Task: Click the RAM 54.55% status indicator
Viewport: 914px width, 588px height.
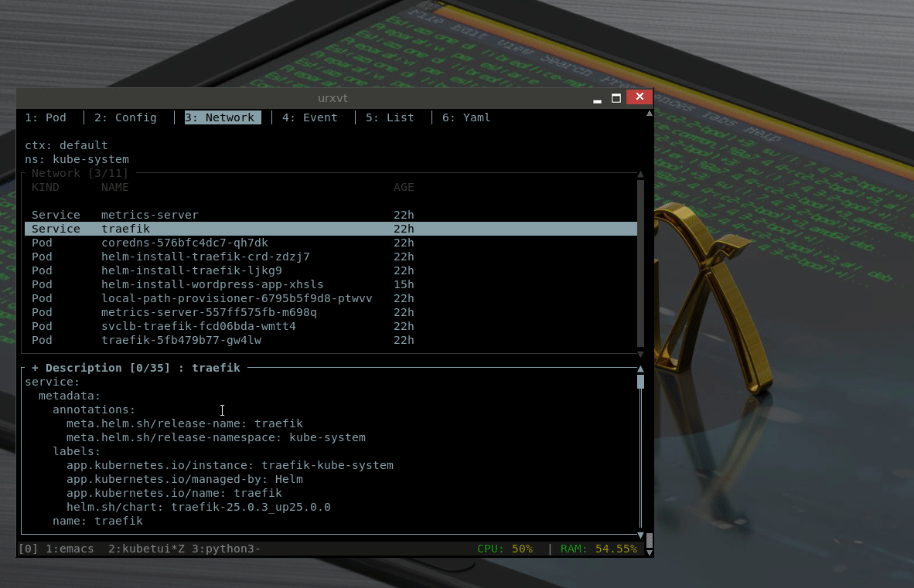Action: point(600,549)
